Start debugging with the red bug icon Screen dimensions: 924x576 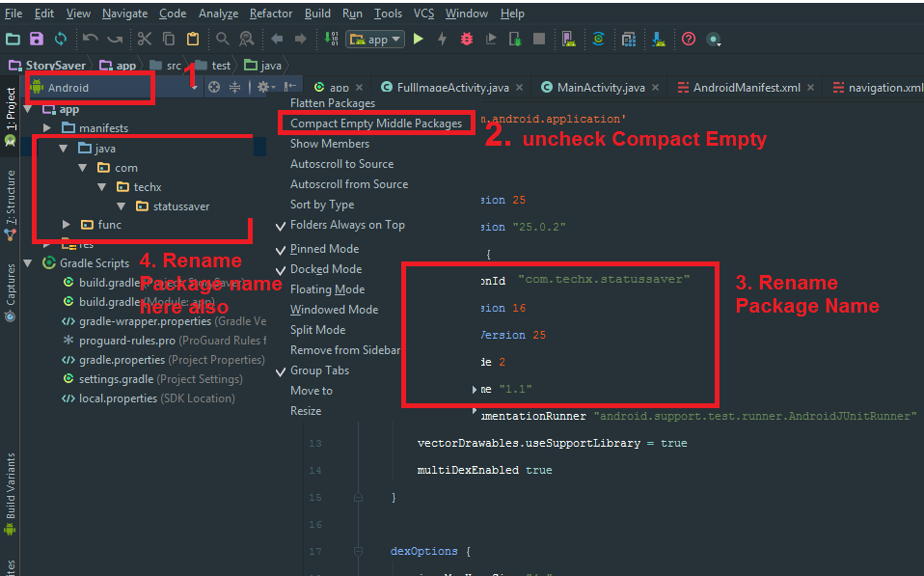pyautogui.click(x=467, y=39)
